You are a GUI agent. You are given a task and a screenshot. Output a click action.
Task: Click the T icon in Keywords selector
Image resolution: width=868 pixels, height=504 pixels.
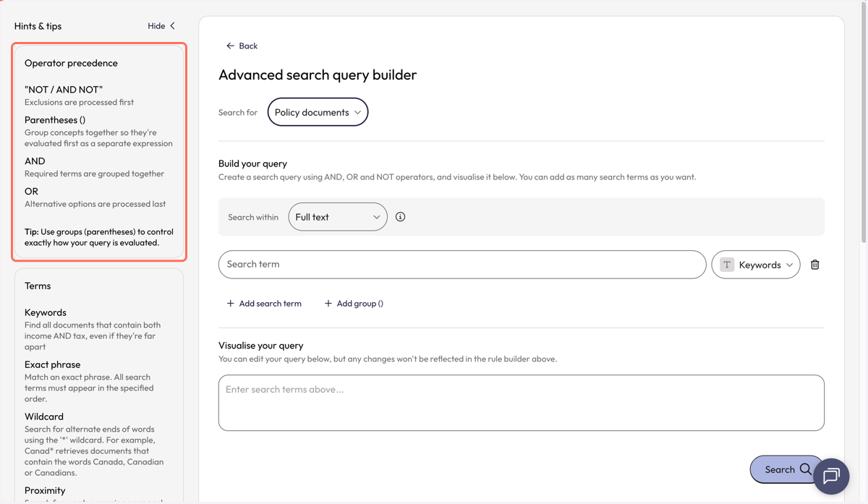click(x=727, y=265)
